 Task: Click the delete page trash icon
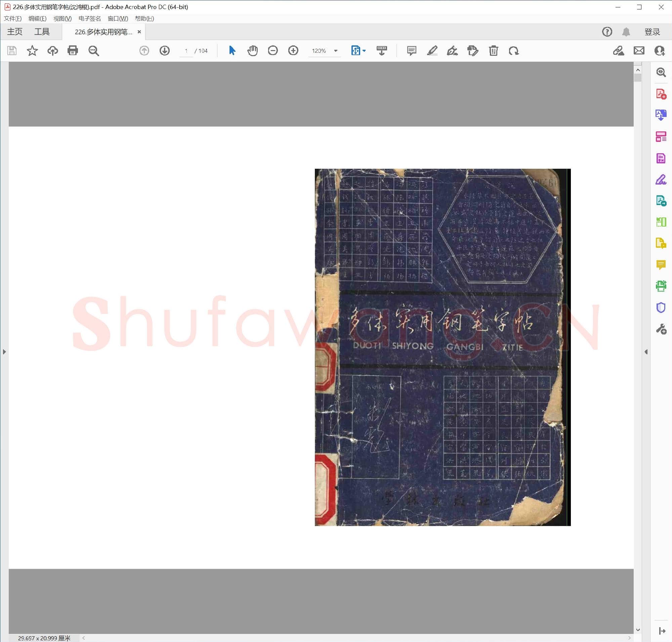pos(493,51)
